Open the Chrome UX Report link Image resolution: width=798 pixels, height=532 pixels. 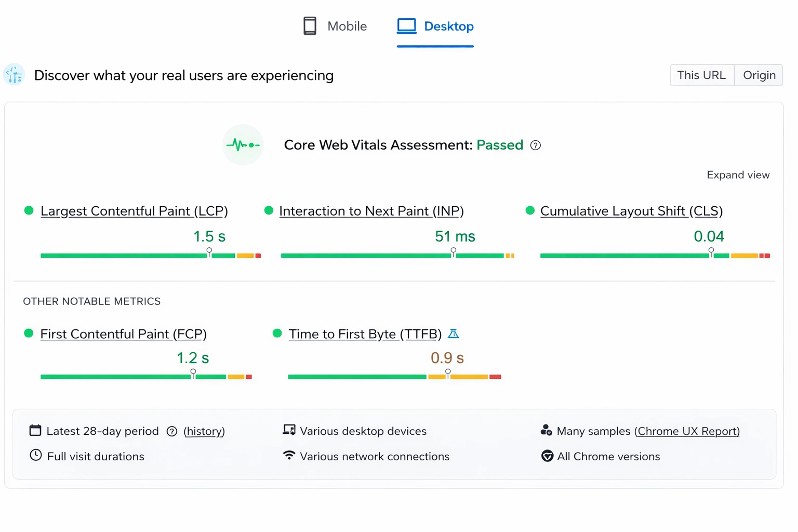[x=687, y=431]
